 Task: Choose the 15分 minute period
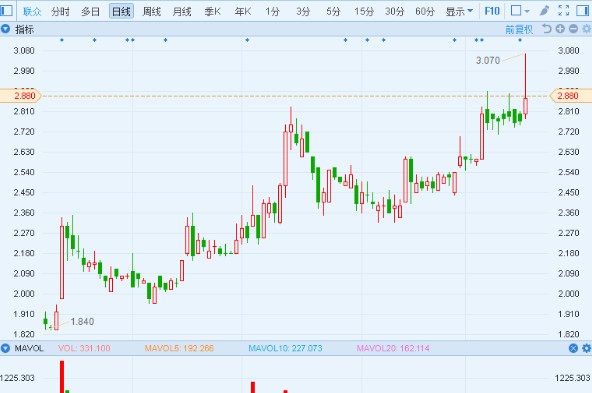click(364, 11)
